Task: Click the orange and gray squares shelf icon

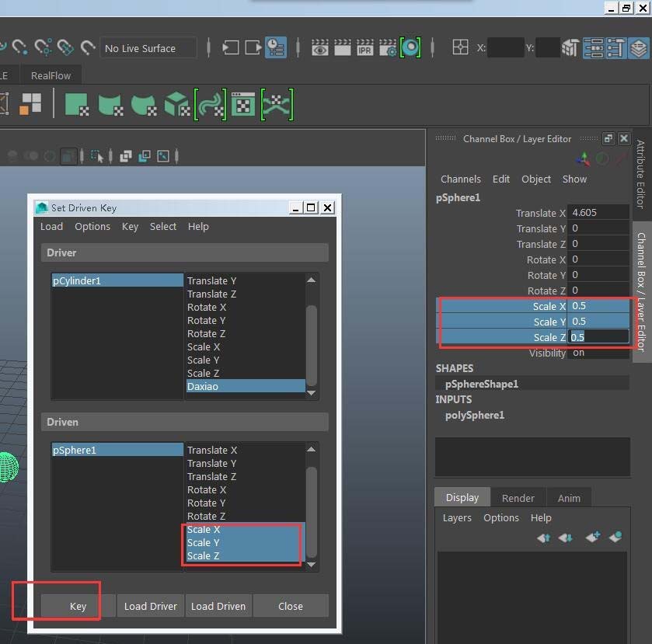Action: [x=30, y=104]
